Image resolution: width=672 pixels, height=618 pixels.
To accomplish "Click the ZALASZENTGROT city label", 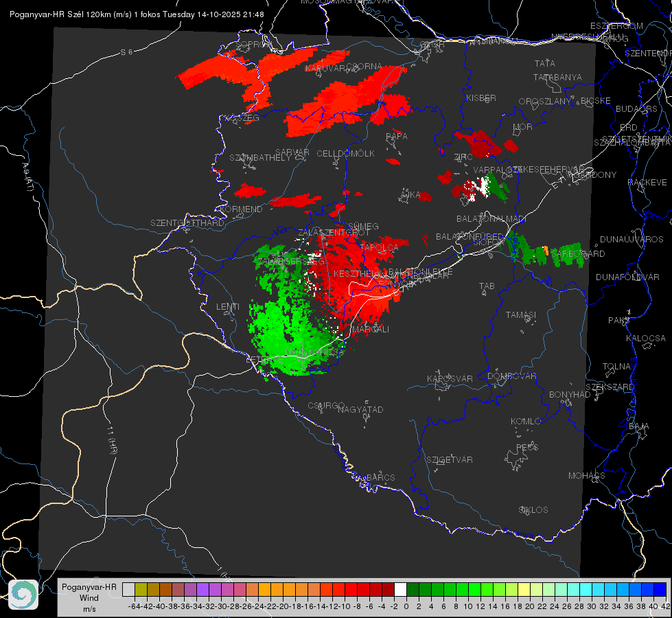I will [334, 233].
